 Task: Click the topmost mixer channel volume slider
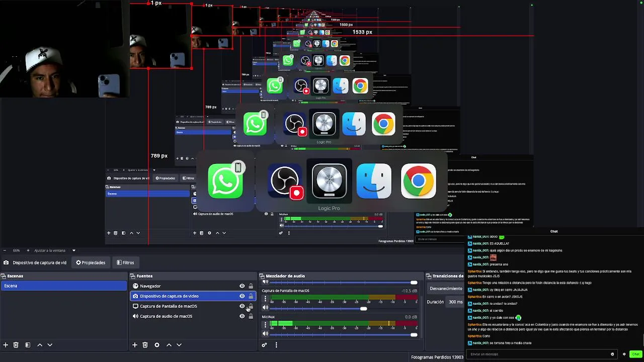(344, 283)
